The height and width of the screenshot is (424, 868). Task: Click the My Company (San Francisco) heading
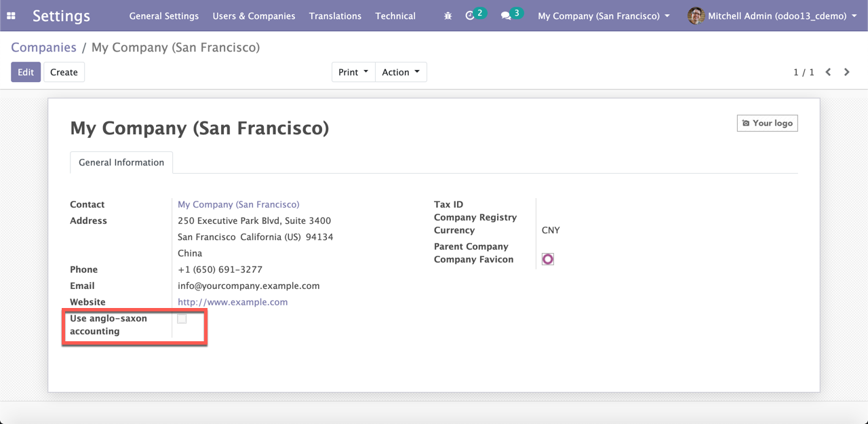[199, 128]
